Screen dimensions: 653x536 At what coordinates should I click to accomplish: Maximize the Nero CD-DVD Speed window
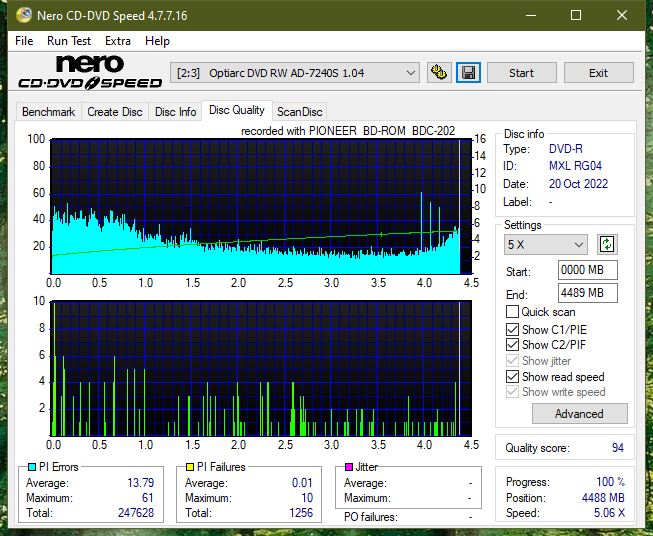[x=576, y=15]
